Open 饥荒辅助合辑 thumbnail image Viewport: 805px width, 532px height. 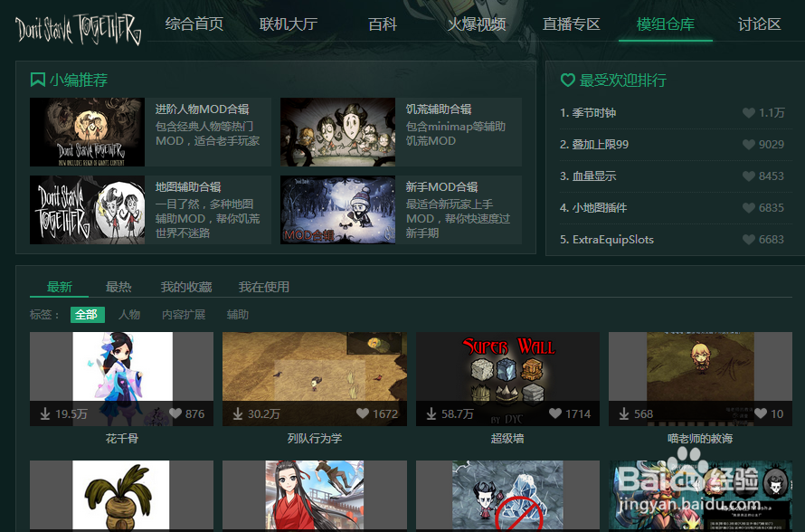coord(337,132)
